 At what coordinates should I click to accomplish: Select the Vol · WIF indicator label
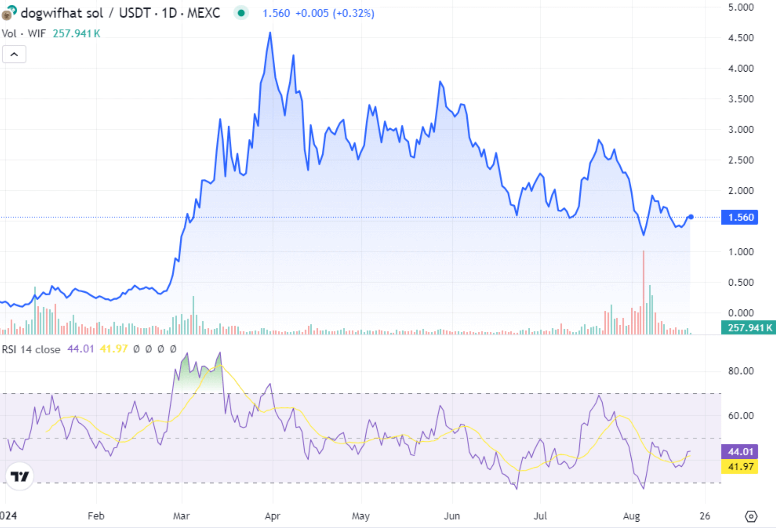click(x=23, y=34)
